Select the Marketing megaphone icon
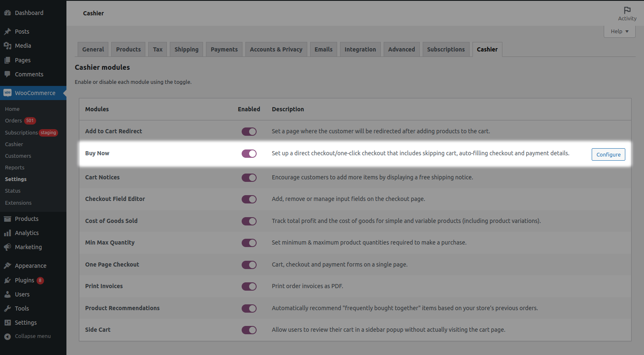Viewport: 644px width, 355px height. [x=8, y=247]
